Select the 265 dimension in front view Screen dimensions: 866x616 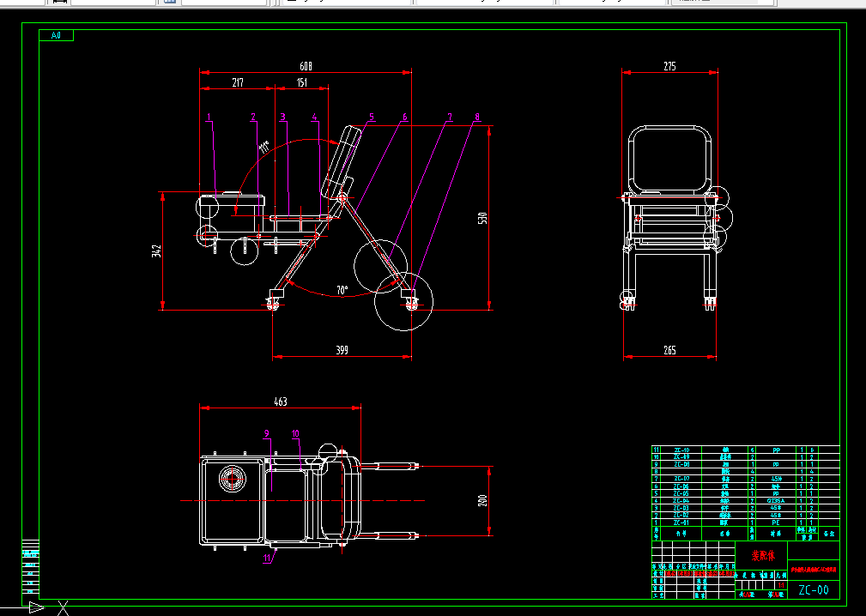(x=669, y=350)
